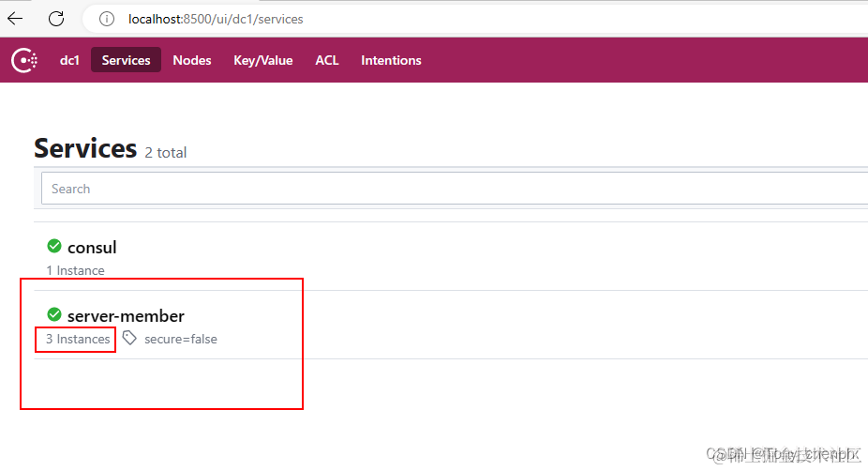This screenshot has height=471, width=868.
Task: View site information icon in address bar
Action: click(106, 19)
